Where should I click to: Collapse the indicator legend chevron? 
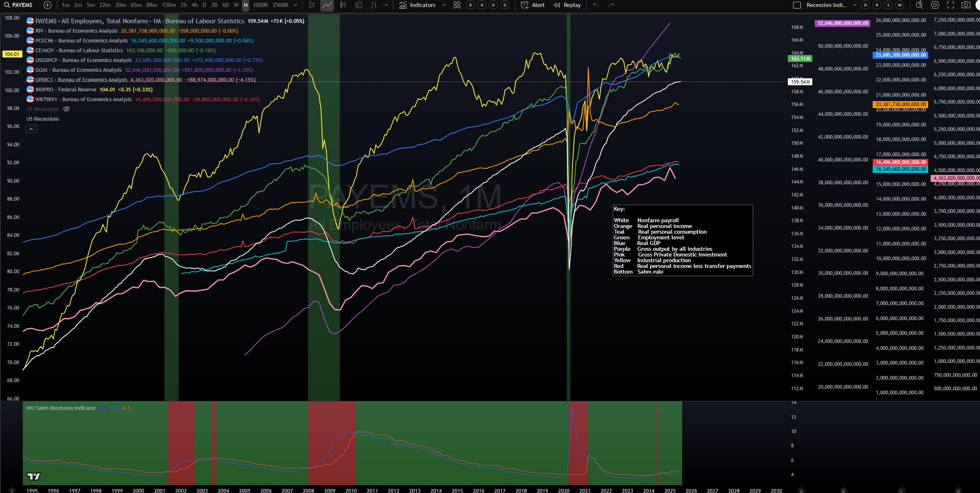tap(31, 129)
